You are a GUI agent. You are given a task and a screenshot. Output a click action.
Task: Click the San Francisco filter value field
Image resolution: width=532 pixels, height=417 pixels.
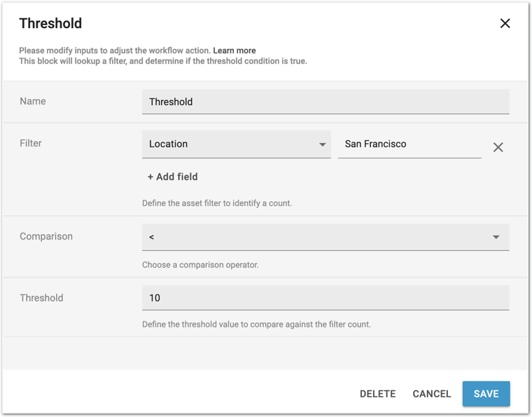tap(409, 144)
